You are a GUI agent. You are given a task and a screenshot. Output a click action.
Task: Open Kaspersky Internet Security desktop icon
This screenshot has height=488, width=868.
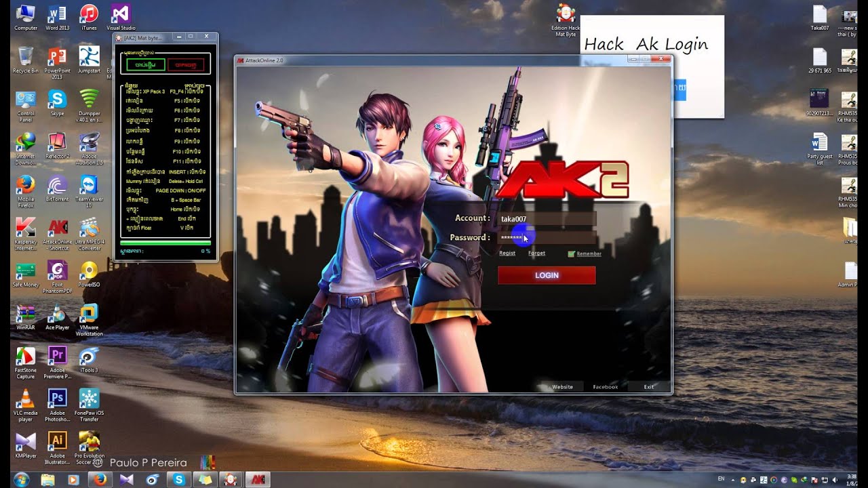click(x=26, y=235)
